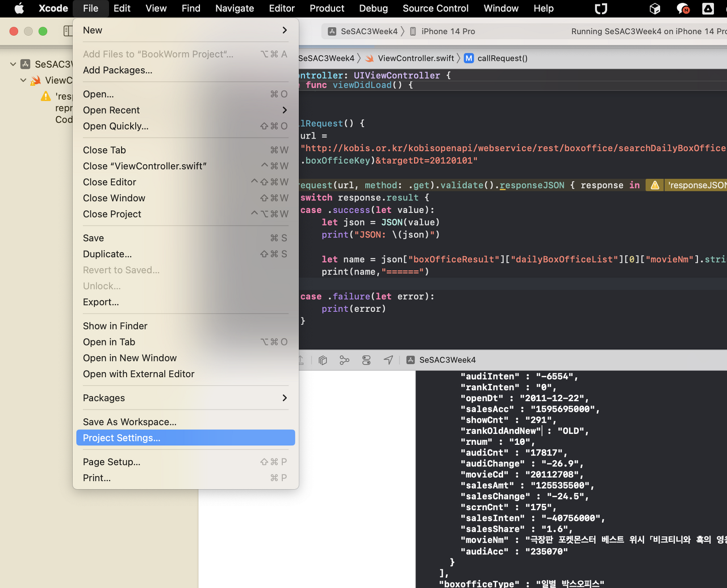This screenshot has width=727, height=588.
Task: Click the Debug Memory Graph icon
Action: 344,360
